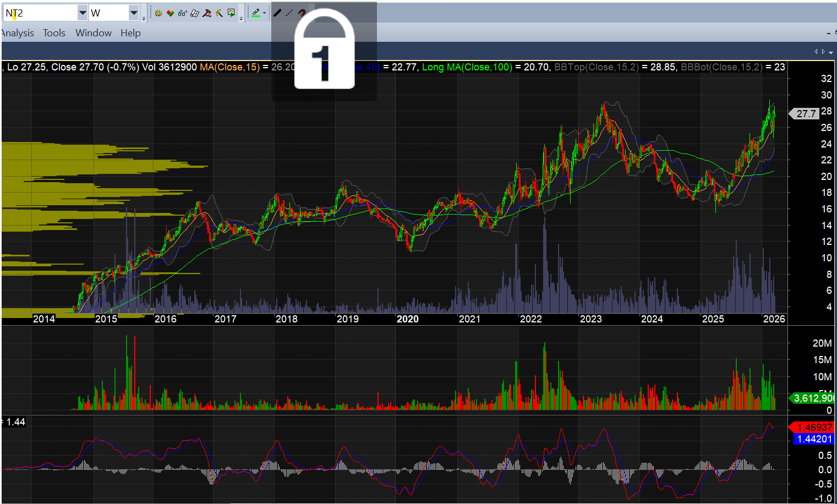Click the eyeglasses icon in the toolbar
The height and width of the screenshot is (504, 837).
click(183, 13)
